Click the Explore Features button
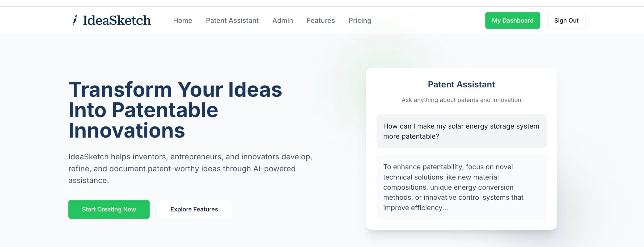The height and width of the screenshot is (247, 644). (x=194, y=209)
